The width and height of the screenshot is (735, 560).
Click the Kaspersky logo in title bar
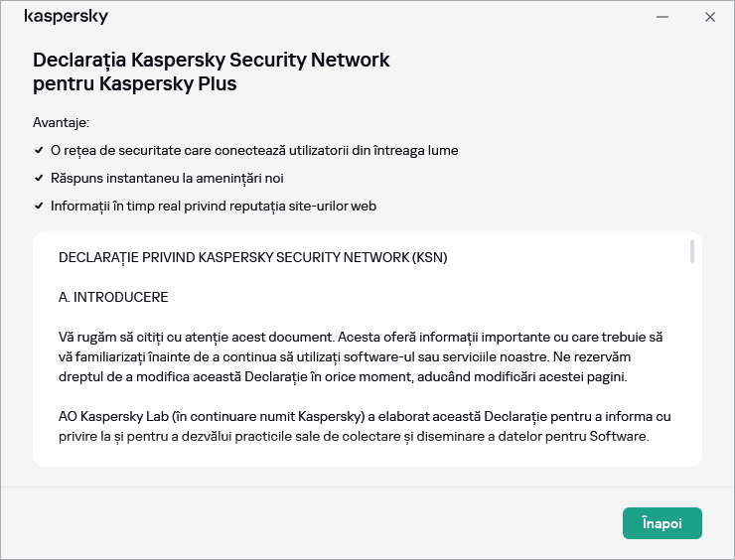(x=67, y=17)
